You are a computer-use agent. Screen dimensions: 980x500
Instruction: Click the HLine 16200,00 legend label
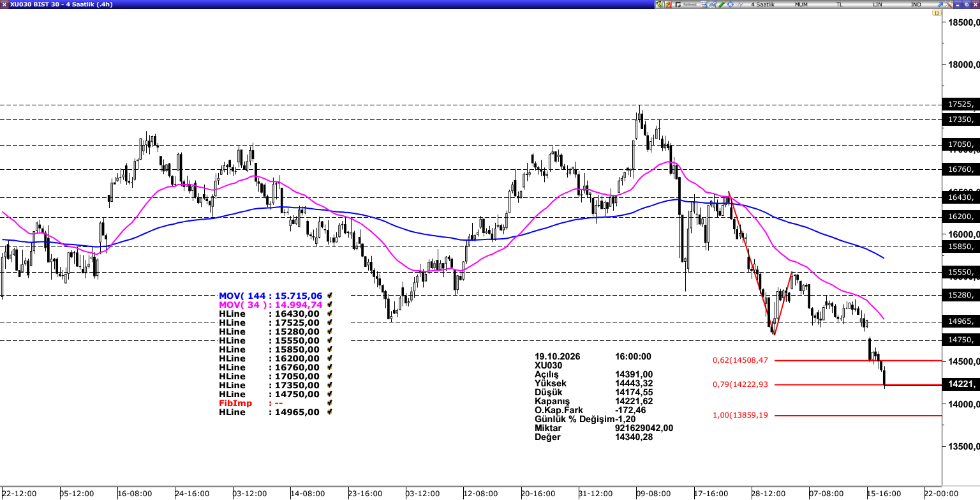tap(269, 358)
